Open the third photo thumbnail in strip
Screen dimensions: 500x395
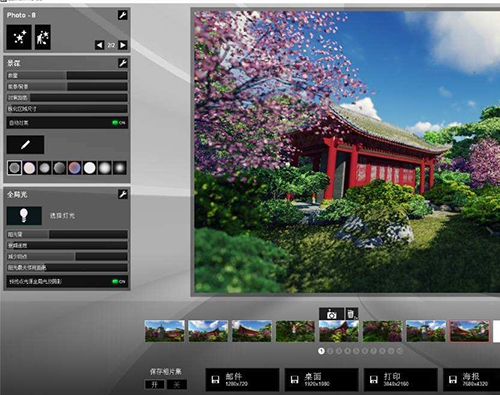pyautogui.click(x=252, y=331)
